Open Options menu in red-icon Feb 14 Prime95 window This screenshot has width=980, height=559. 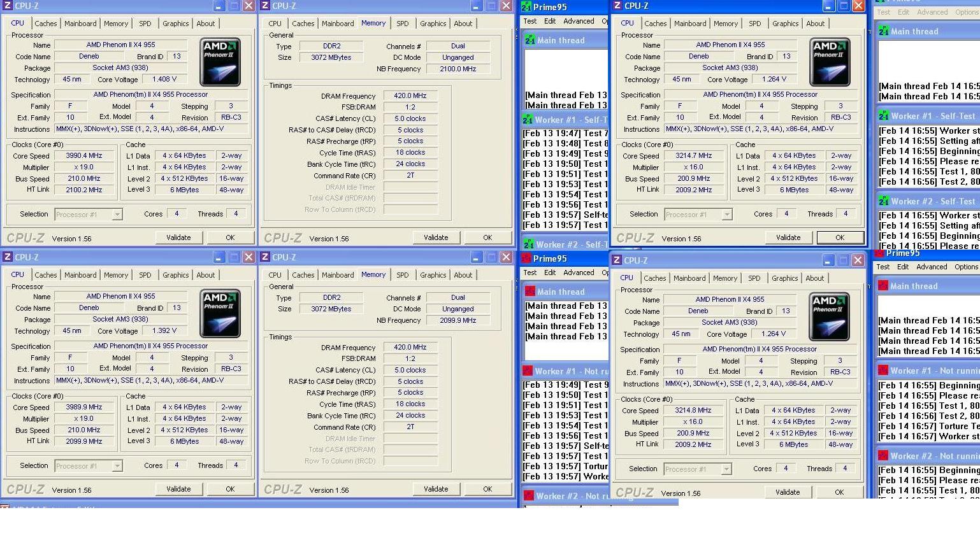click(x=967, y=267)
